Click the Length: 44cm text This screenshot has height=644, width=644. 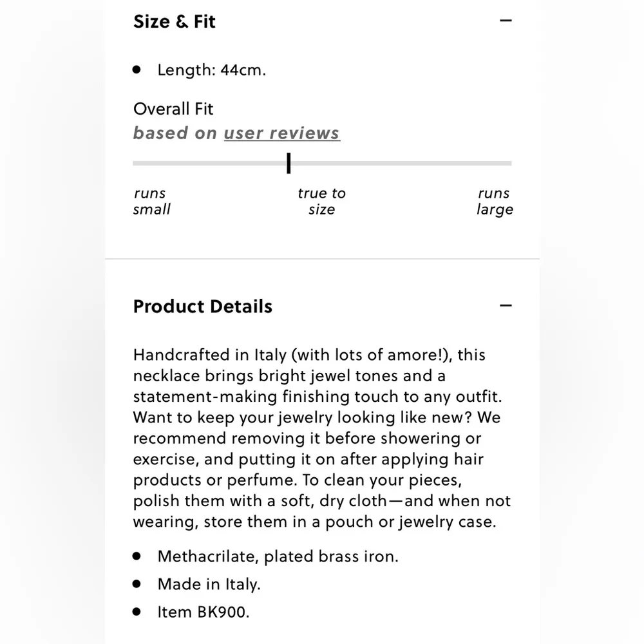pos(211,70)
